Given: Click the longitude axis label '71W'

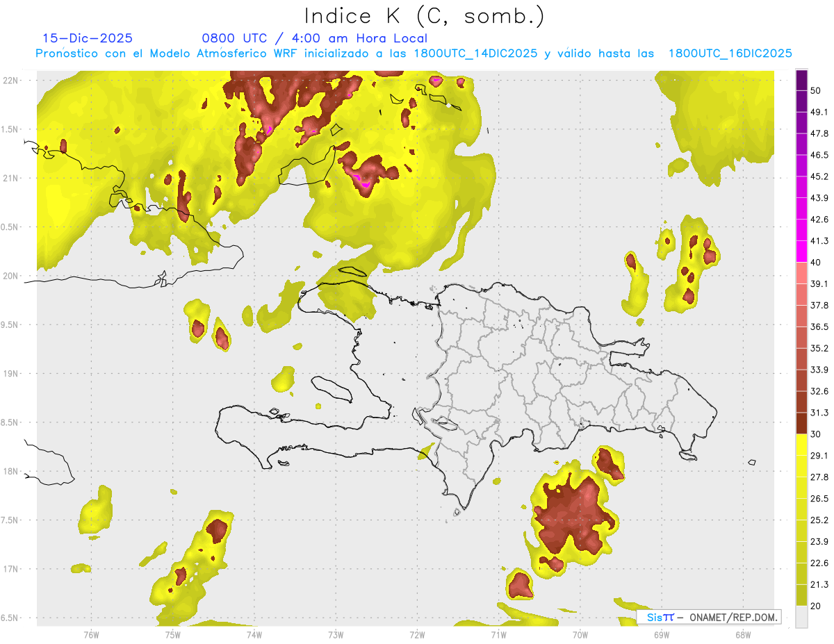Looking at the screenshot, I should tap(498, 635).
